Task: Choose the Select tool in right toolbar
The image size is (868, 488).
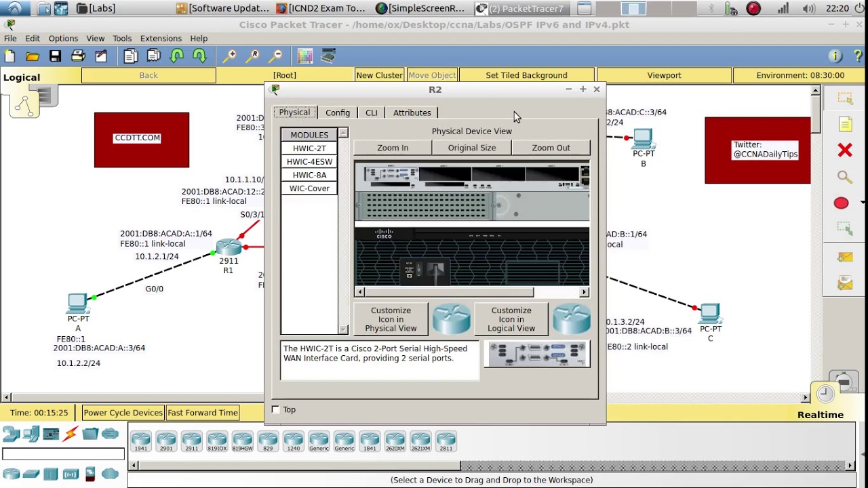Action: point(845,99)
